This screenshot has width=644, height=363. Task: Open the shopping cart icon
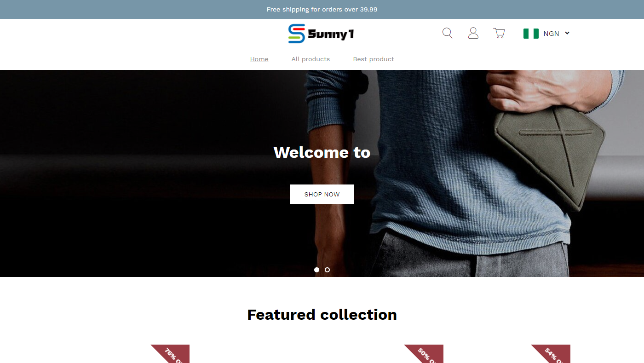499,33
